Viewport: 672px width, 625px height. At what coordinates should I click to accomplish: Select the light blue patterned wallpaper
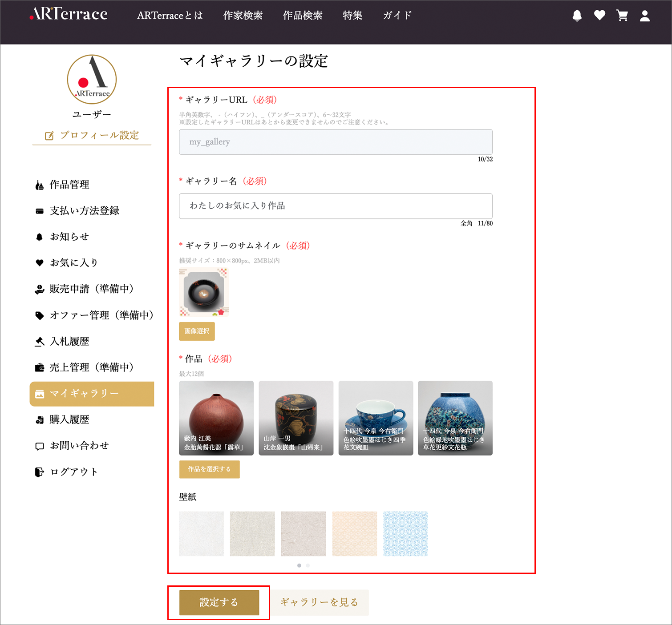point(405,534)
